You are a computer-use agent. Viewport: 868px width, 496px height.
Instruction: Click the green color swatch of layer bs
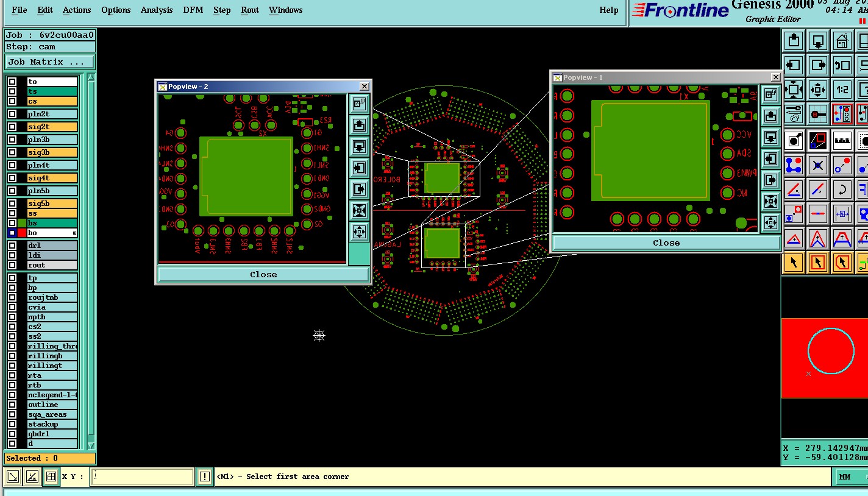pyautogui.click(x=22, y=223)
